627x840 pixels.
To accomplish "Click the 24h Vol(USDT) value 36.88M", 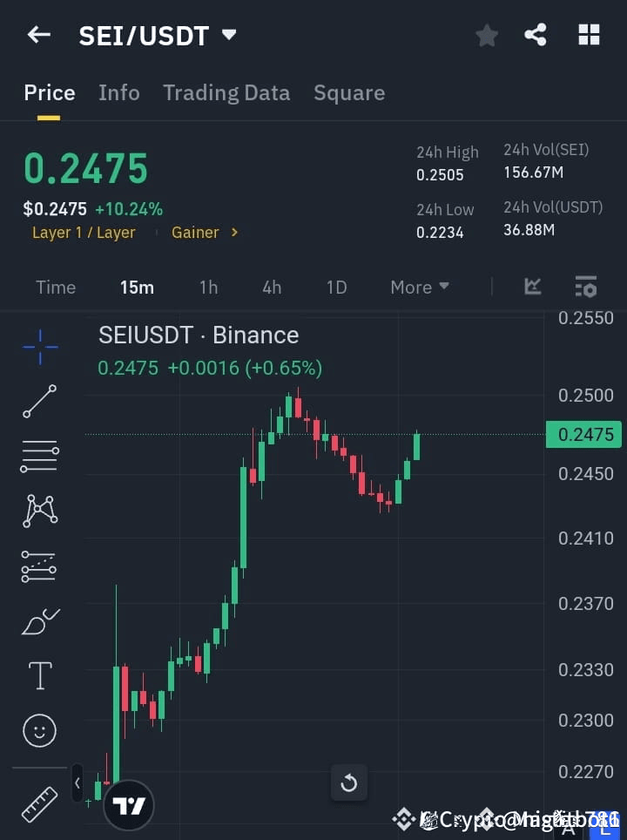I will [x=529, y=230].
